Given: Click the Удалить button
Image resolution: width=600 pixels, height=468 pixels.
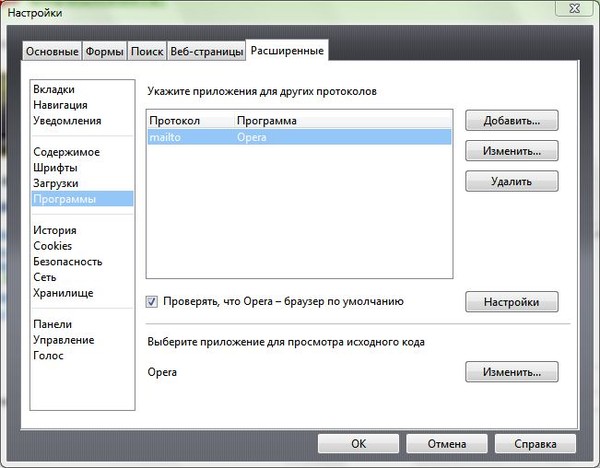Looking at the screenshot, I should 512,181.
